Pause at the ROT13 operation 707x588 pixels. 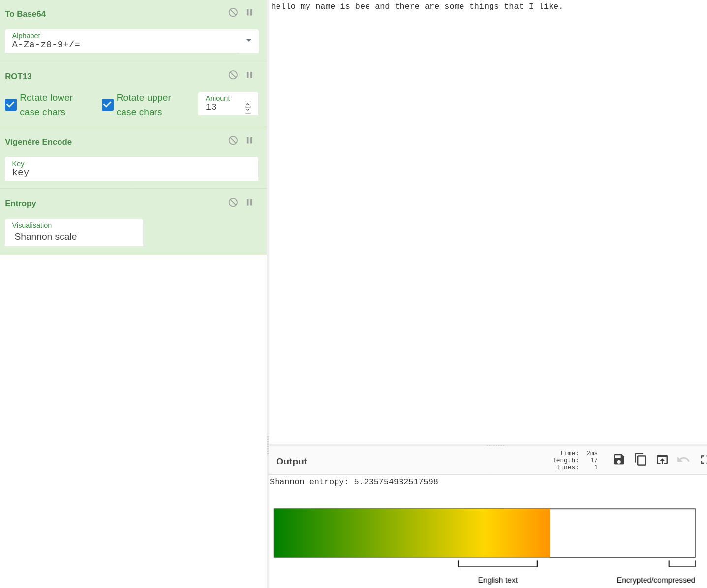249,75
